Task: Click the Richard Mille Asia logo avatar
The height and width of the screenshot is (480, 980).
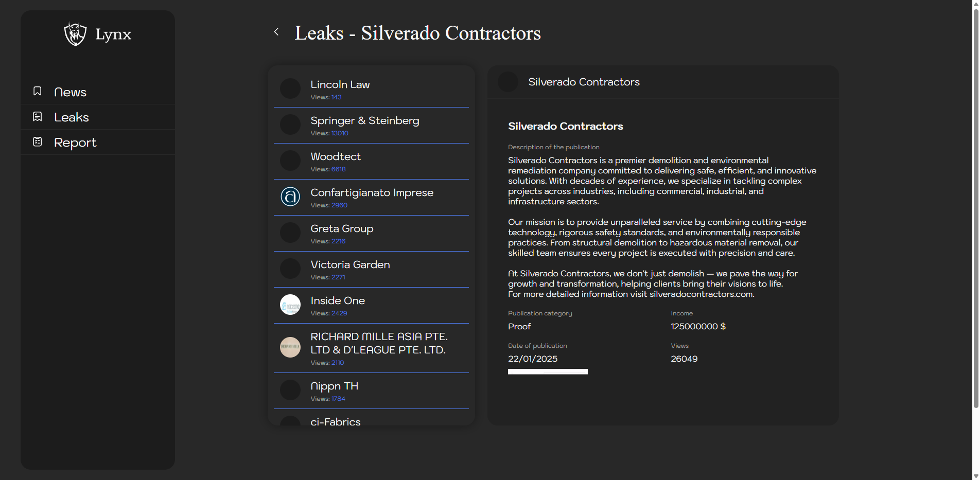Action: [290, 347]
